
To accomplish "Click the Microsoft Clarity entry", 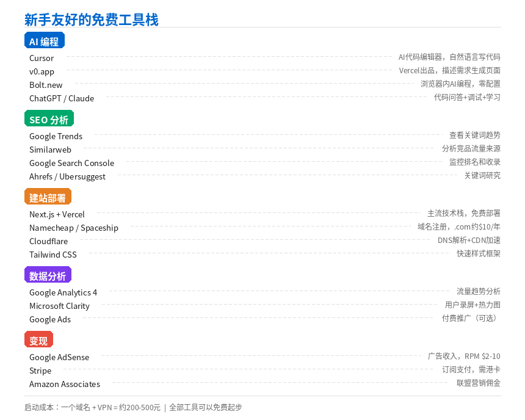I will (x=60, y=306).
